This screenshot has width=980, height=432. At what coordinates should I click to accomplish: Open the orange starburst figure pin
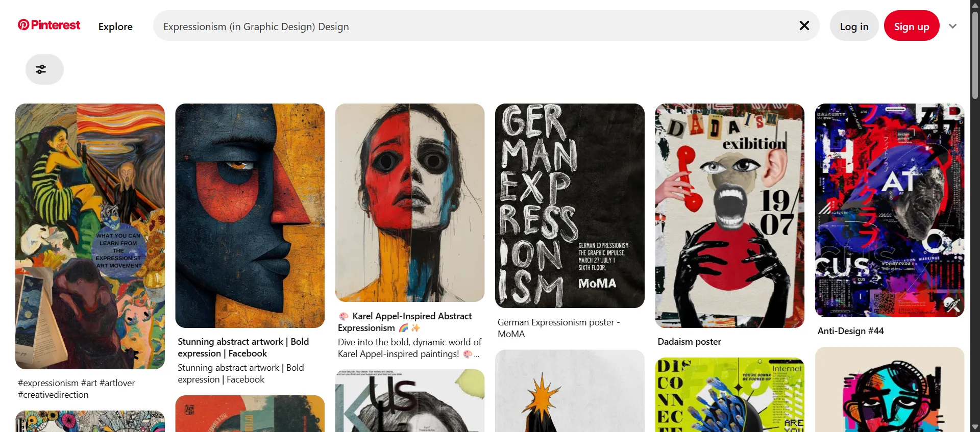point(570,391)
